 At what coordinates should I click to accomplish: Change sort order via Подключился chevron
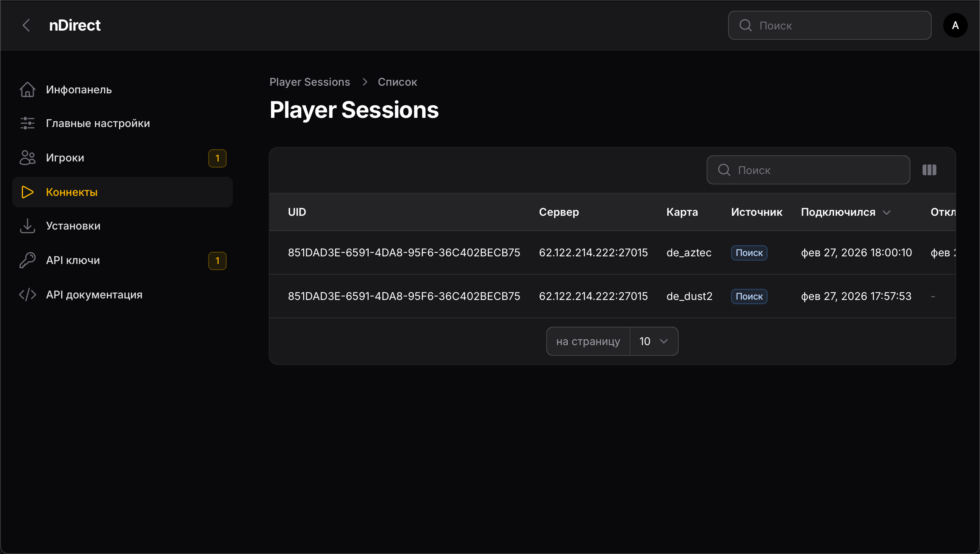(887, 213)
